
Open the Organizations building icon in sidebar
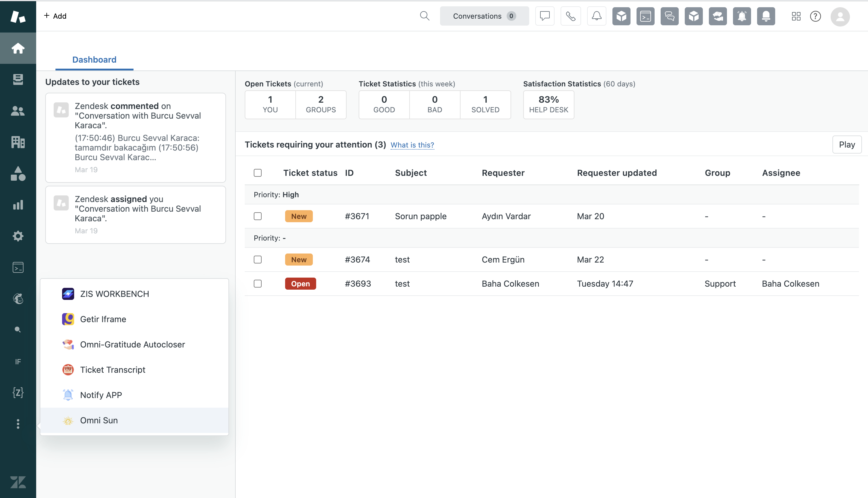click(x=18, y=142)
